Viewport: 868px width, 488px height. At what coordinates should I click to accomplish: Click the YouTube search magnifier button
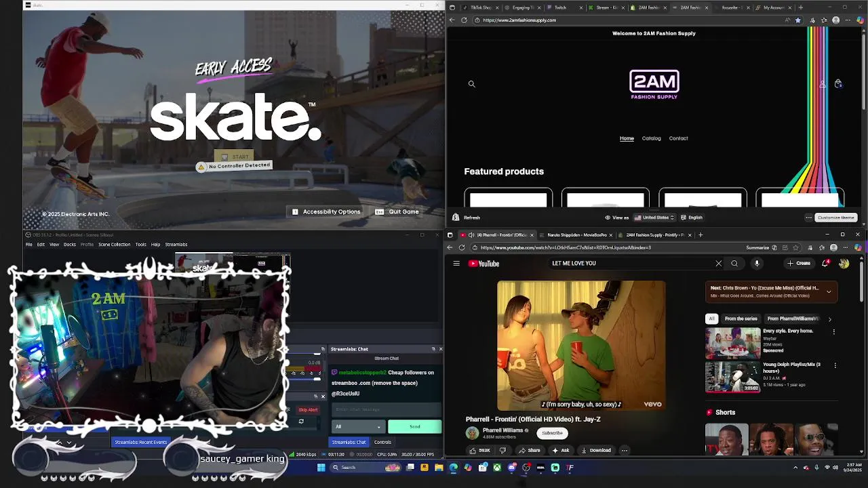[x=734, y=264]
